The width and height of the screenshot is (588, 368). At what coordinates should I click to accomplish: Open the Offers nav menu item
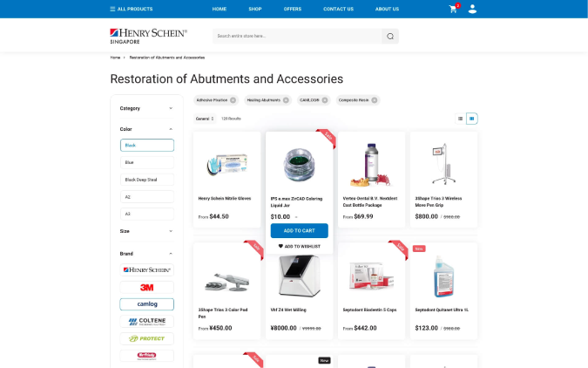point(293,9)
